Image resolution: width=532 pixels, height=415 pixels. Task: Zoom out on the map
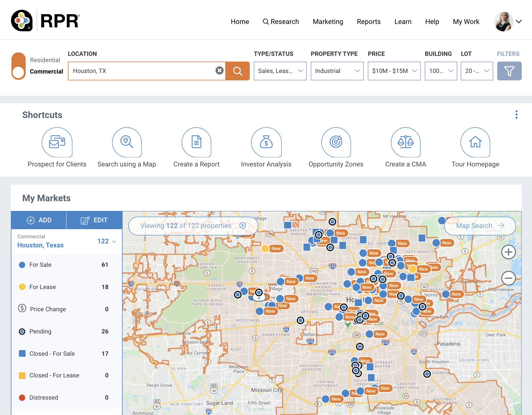coord(509,278)
